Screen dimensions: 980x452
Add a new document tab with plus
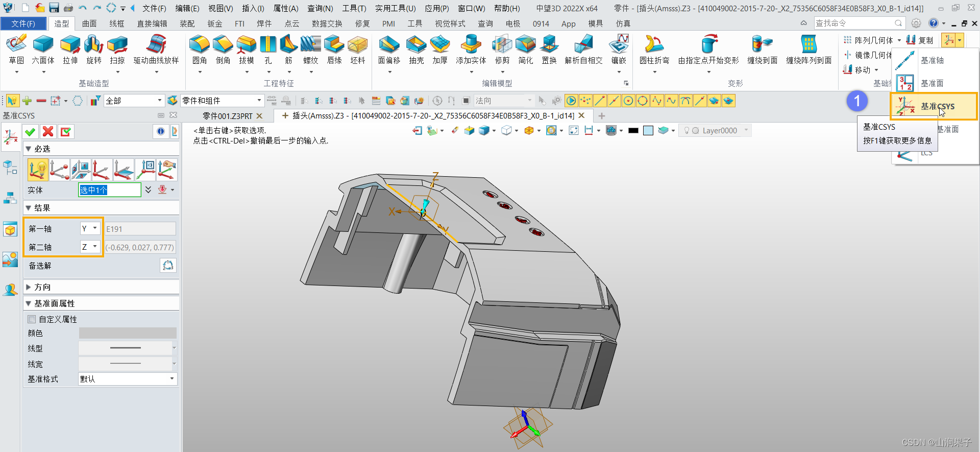click(602, 116)
